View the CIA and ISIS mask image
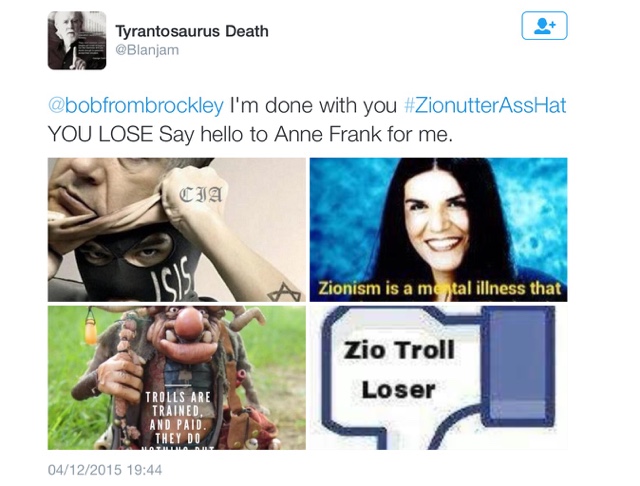The image size is (640, 486). [177, 230]
